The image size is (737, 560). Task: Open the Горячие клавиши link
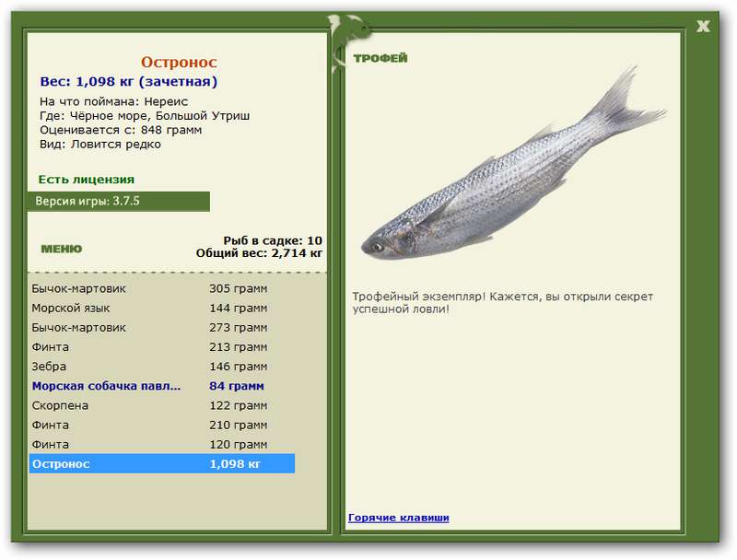[399, 518]
